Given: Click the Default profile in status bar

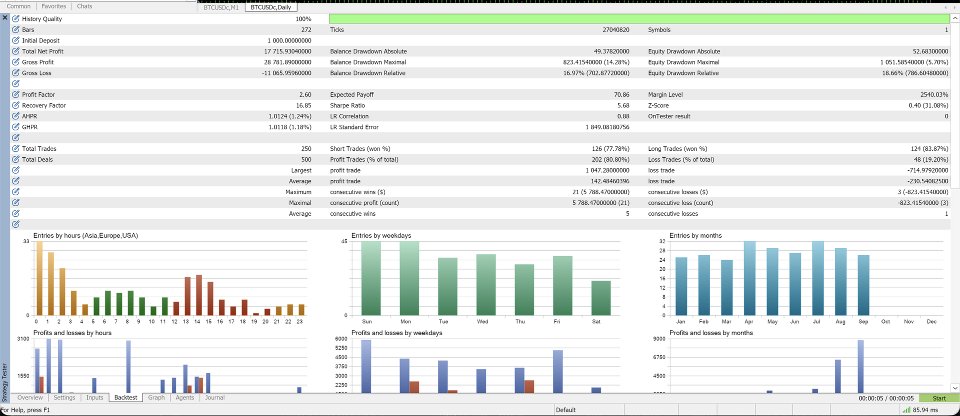Looking at the screenshot, I should click(565, 410).
